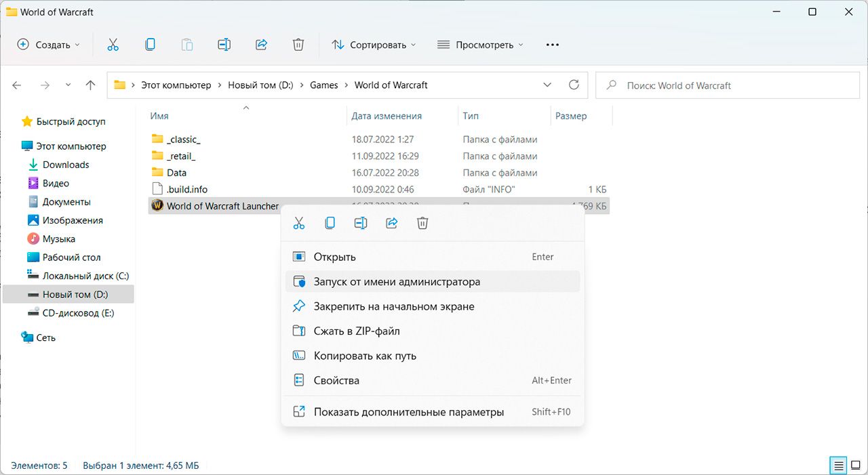Screen dimensions: 868x475
Task: Select Запуск от имени администратора
Action: 397,282
